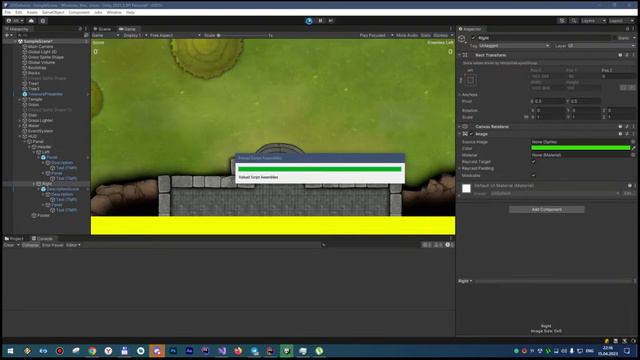
Task: Open the global search magnifier icon
Action: 573,21
